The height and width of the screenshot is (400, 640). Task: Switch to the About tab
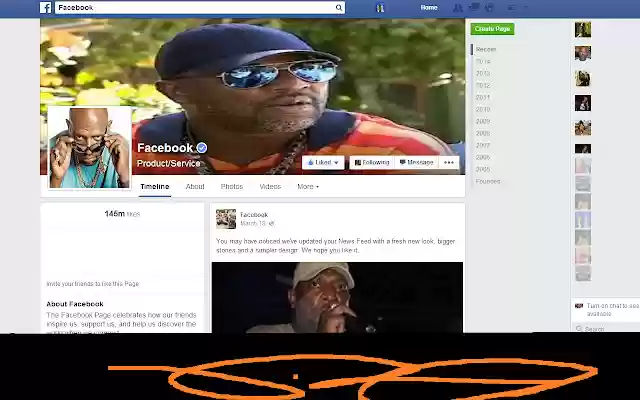click(x=195, y=187)
